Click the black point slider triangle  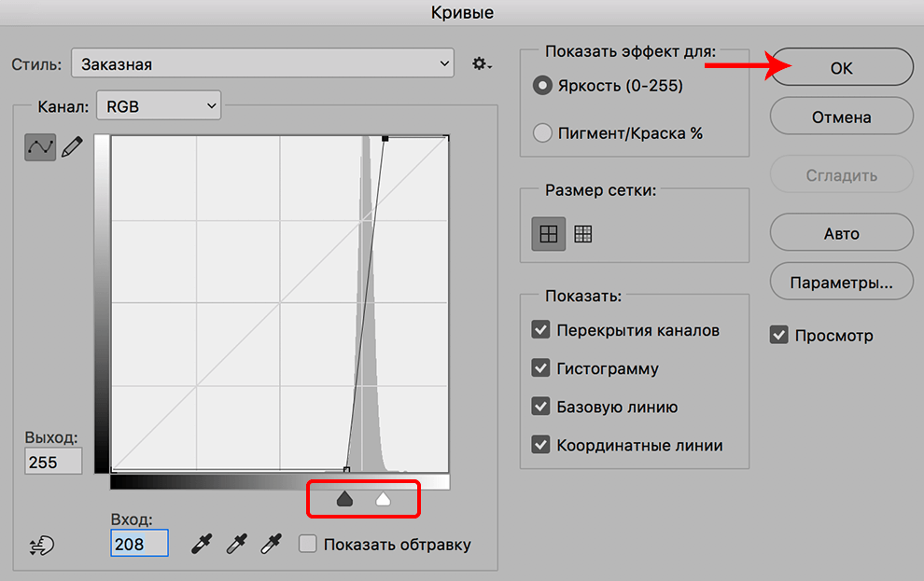[x=344, y=500]
